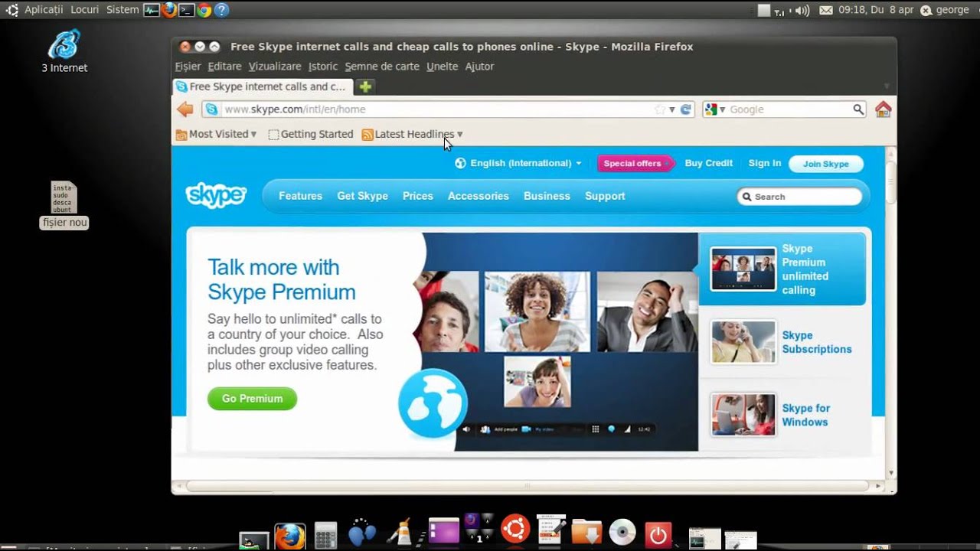The height and width of the screenshot is (551, 980).
Task: Open the Editare menu
Action: (224, 67)
